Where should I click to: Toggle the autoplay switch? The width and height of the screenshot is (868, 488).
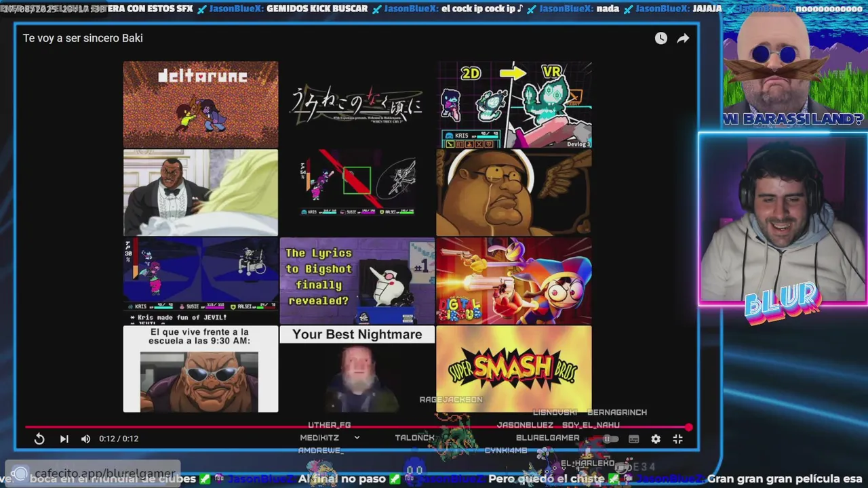coord(610,439)
